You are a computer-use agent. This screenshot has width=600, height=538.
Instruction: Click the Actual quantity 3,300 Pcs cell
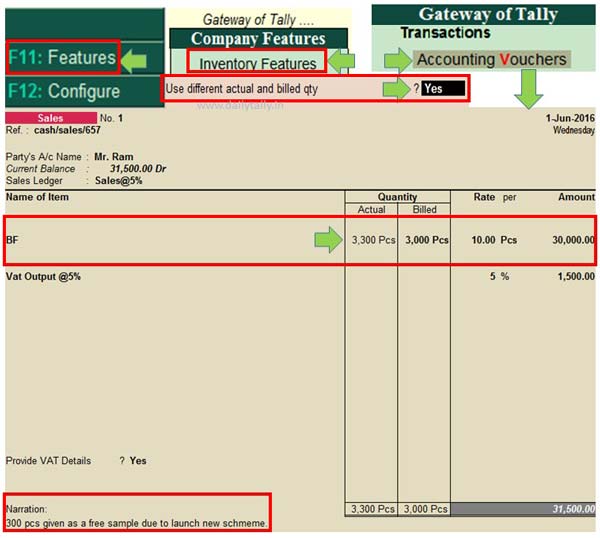click(x=372, y=241)
